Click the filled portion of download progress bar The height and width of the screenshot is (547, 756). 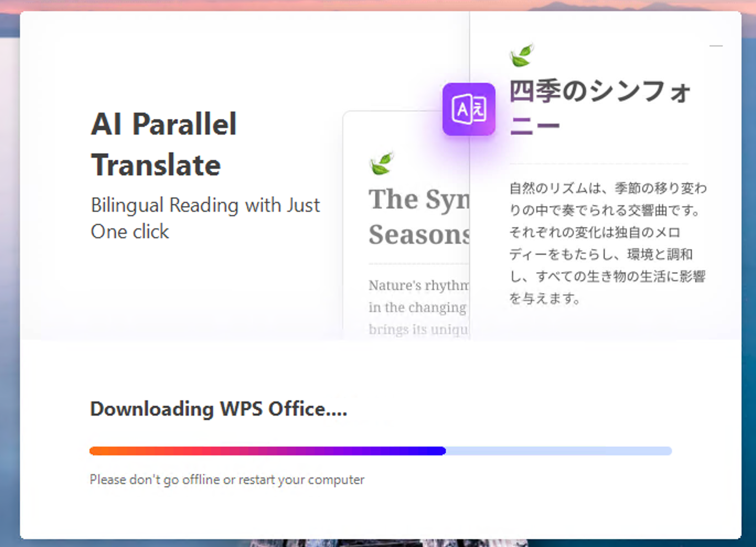point(268,451)
